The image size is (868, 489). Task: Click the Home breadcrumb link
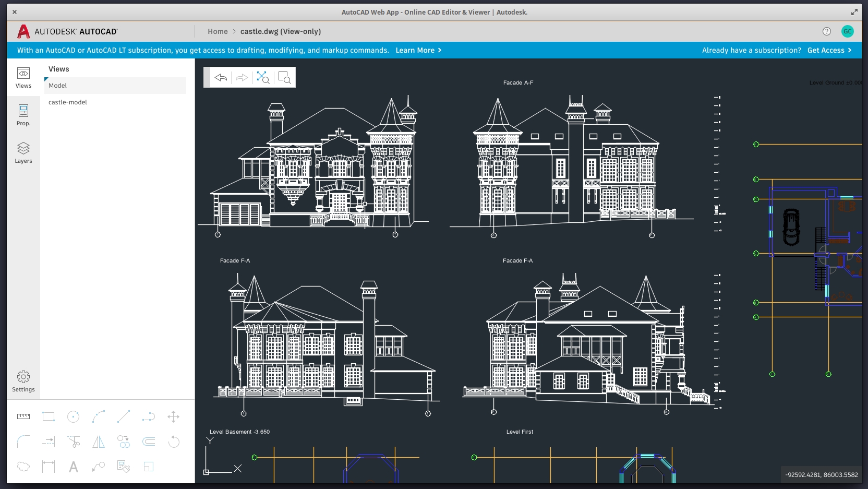tap(218, 31)
